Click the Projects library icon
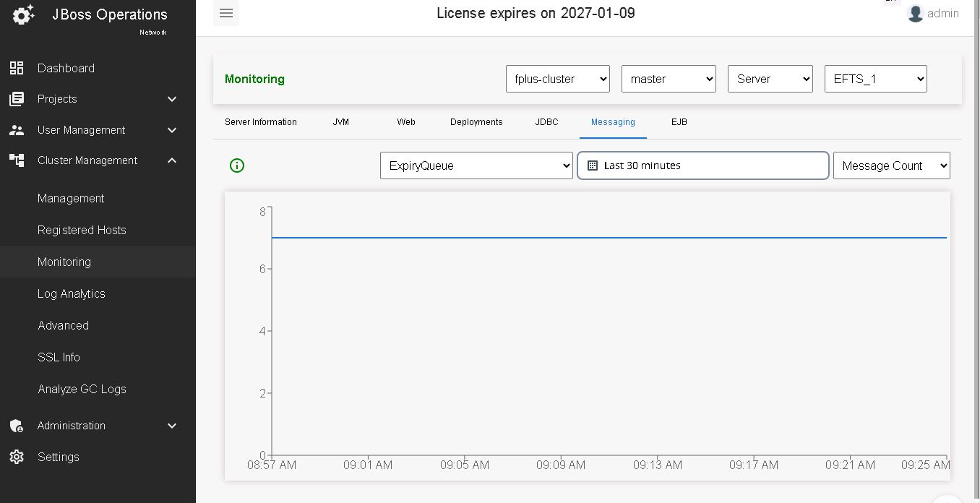The image size is (980, 503). pyautogui.click(x=17, y=99)
